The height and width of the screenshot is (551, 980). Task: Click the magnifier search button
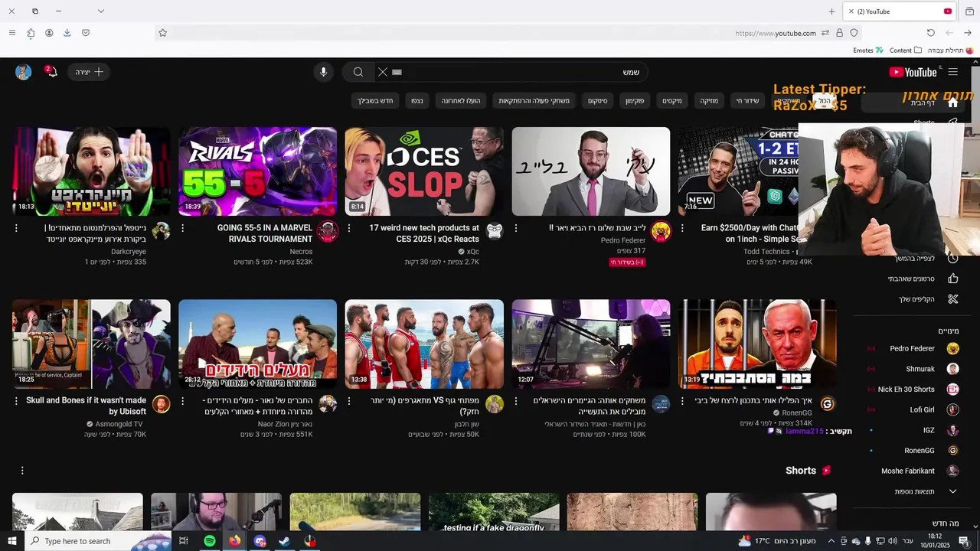coord(358,72)
